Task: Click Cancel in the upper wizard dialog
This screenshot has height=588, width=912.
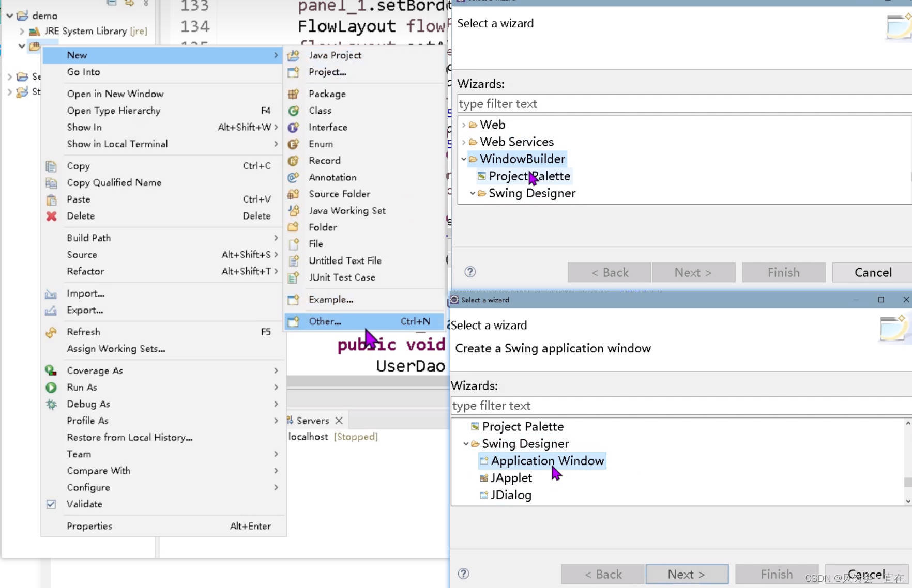Action: [873, 272]
